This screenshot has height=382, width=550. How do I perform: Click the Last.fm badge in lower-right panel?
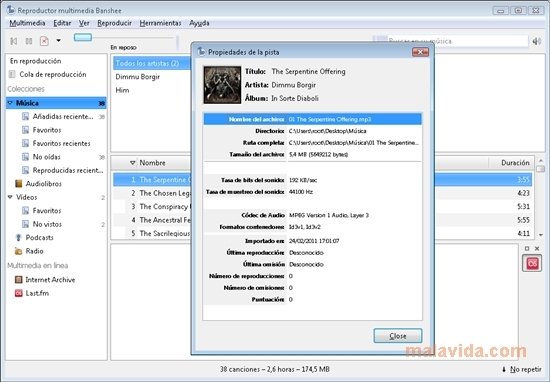532,263
